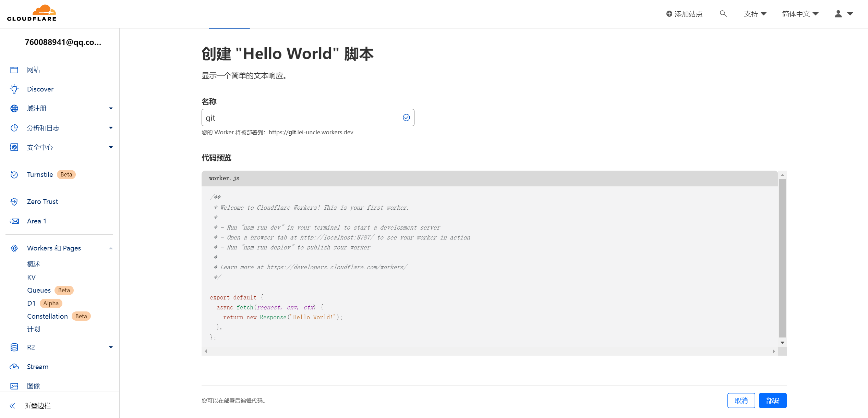Click the code preview scroll right arrow

tap(774, 352)
